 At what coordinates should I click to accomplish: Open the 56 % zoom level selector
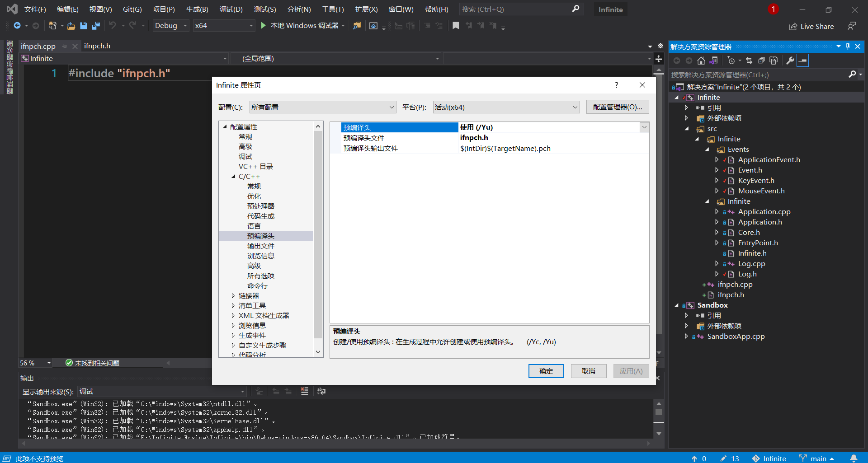click(36, 363)
